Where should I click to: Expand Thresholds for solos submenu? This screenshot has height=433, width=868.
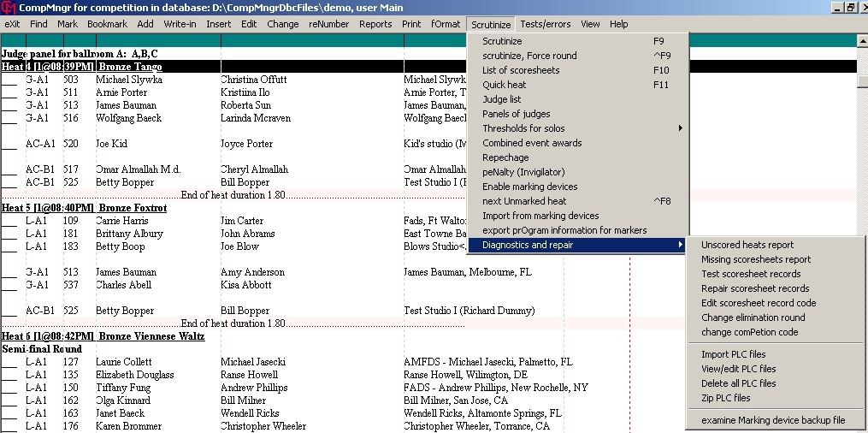tap(578, 128)
